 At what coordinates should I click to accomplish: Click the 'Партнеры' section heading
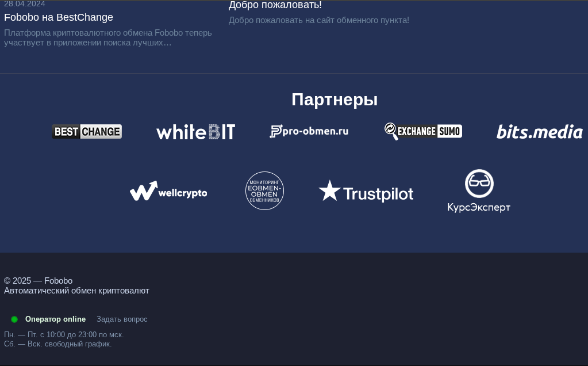point(335,100)
